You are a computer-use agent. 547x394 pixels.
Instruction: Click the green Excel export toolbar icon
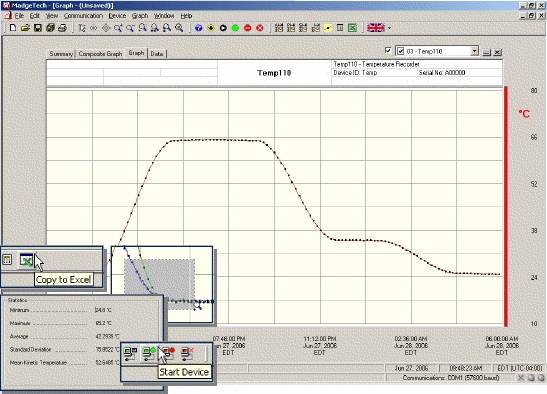pyautogui.click(x=352, y=28)
